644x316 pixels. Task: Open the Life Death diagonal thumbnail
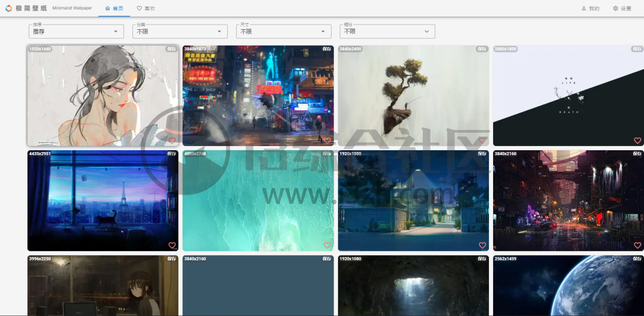(568, 95)
